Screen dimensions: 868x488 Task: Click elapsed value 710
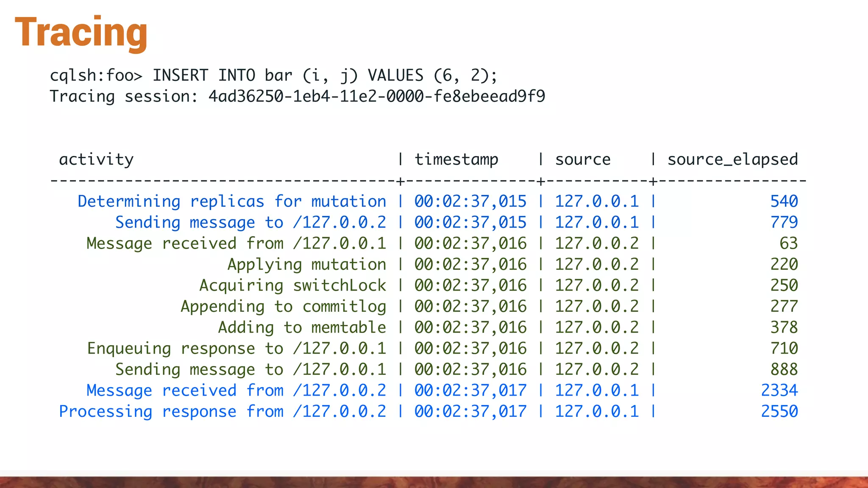(784, 348)
